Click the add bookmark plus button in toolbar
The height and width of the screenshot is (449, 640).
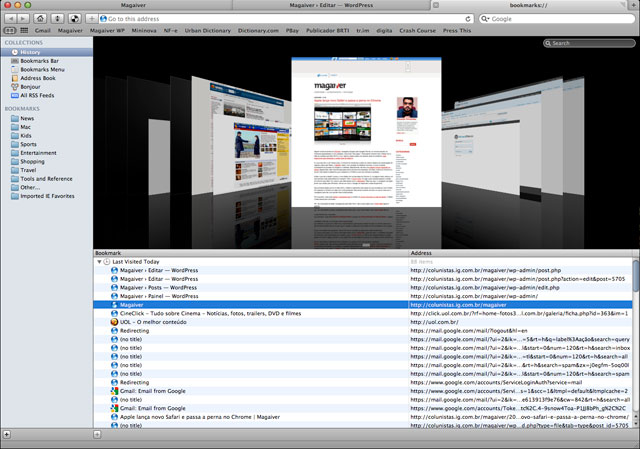tap(92, 19)
